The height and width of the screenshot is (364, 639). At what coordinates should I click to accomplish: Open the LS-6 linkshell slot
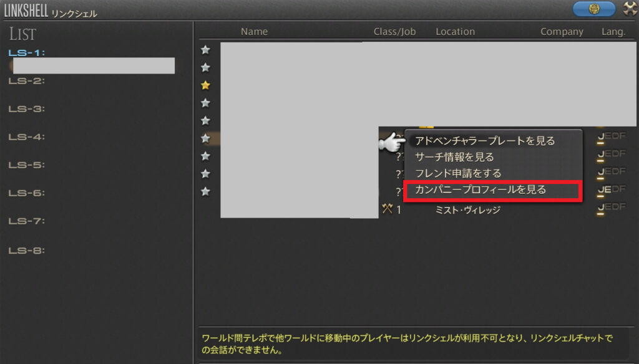[27, 193]
